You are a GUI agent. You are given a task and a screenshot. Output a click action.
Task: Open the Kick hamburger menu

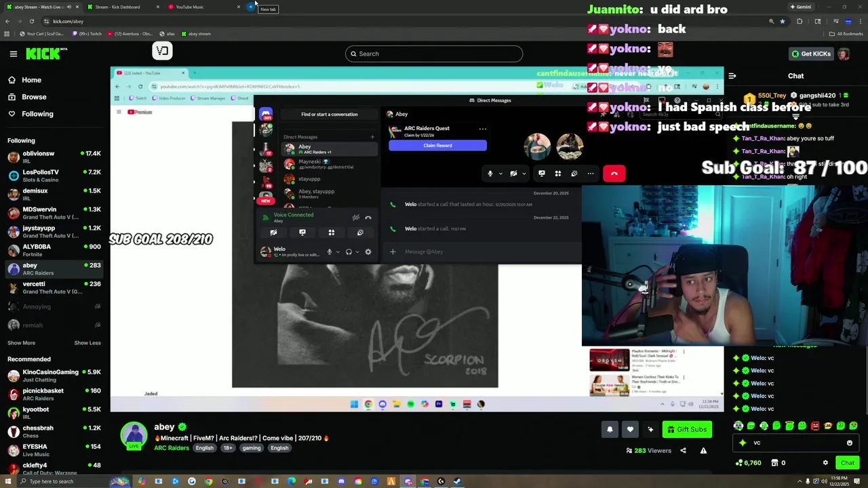click(x=13, y=54)
